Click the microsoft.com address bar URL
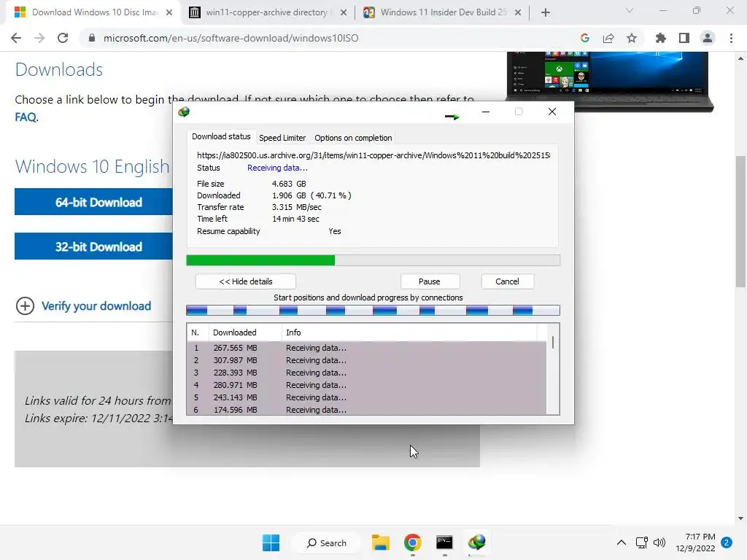747x560 pixels. [231, 38]
